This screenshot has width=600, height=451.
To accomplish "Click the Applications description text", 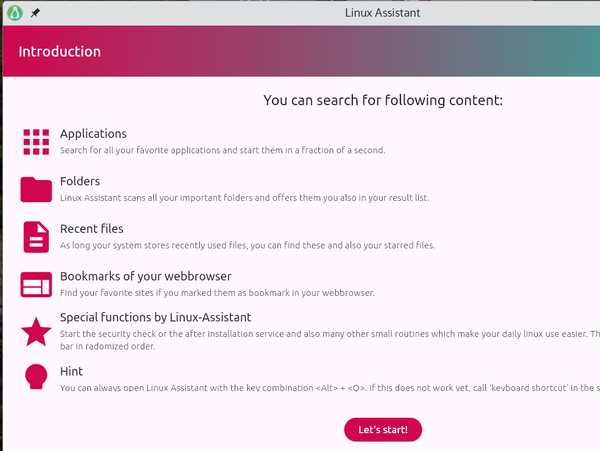I will tap(223, 150).
